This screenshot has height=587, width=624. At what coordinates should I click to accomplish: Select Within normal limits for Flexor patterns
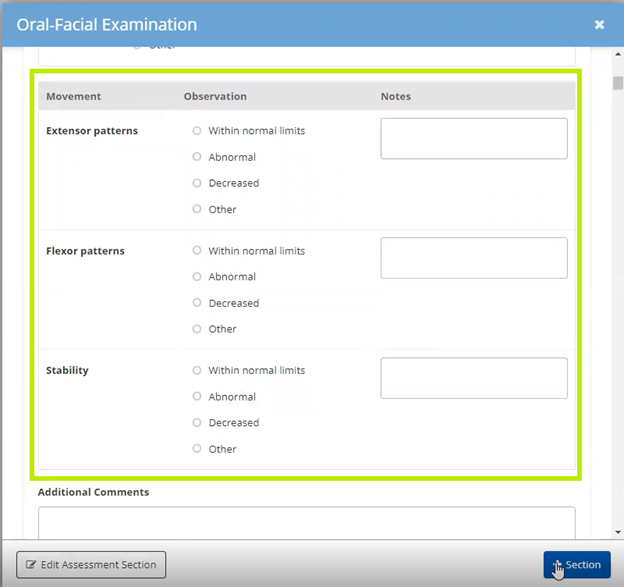pyautogui.click(x=197, y=250)
